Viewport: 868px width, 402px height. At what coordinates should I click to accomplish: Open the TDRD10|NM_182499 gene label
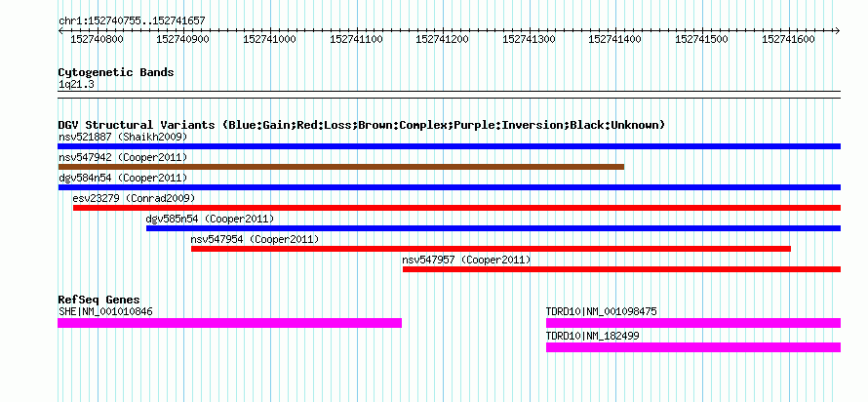593,336
